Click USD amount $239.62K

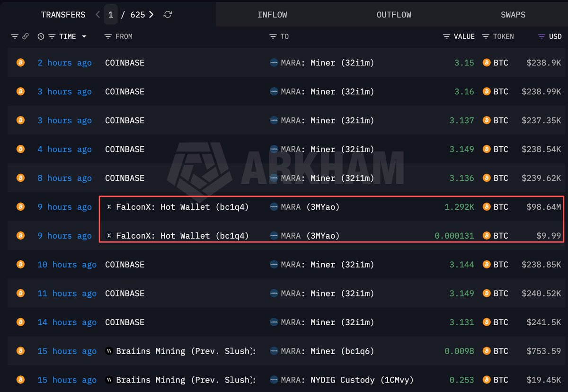(541, 178)
